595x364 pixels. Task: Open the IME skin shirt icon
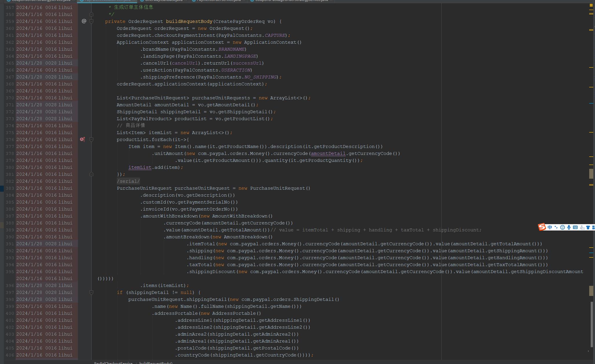click(x=588, y=227)
